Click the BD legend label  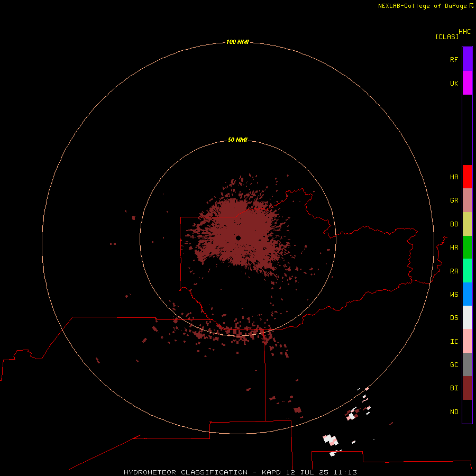pyautogui.click(x=454, y=224)
